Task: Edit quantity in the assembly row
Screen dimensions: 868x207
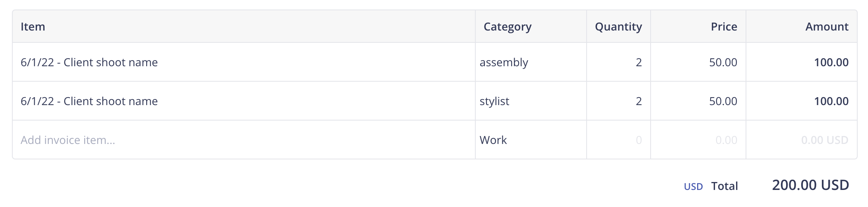Action: [618, 62]
